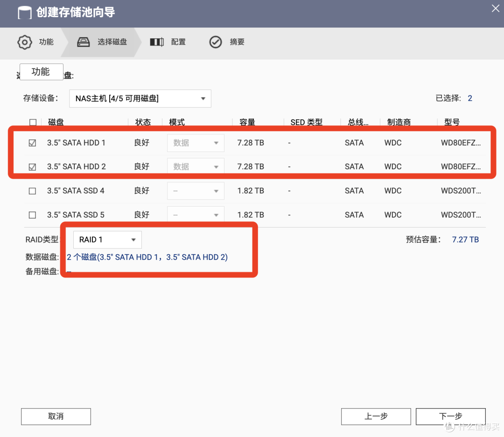Click the 数据磁盘 summary text of 2 个磁盘
This screenshot has height=437, width=504.
147,257
